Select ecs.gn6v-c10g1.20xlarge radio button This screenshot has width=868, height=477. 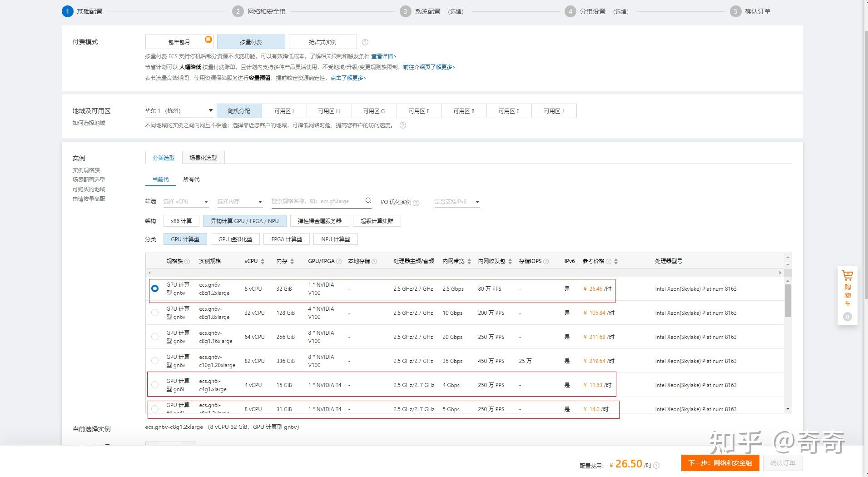pyautogui.click(x=155, y=361)
